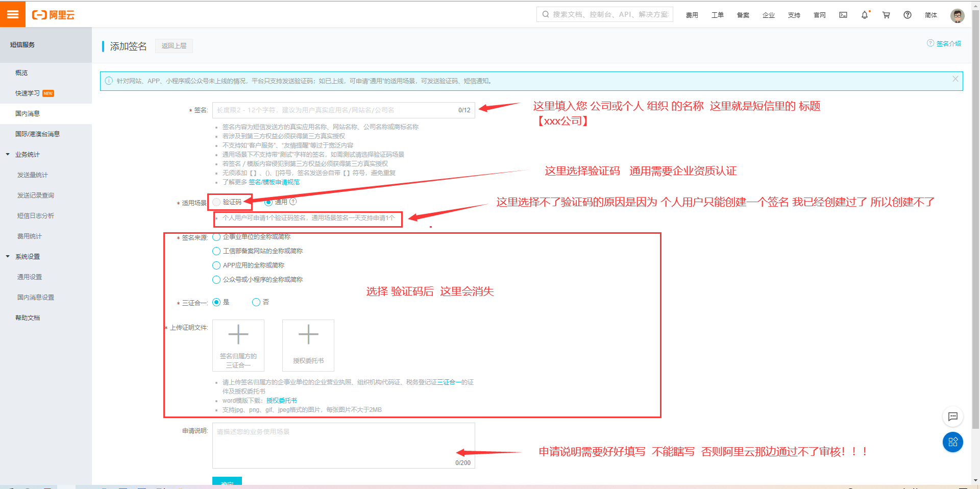Open the user avatar account menu
The height and width of the screenshot is (489, 980).
(x=958, y=15)
